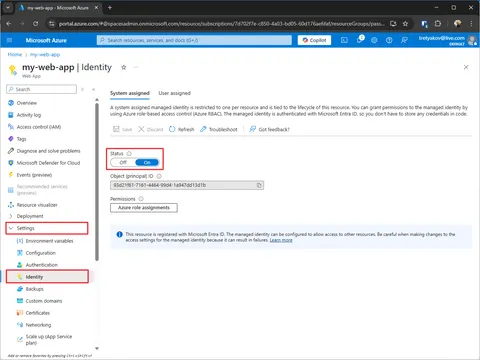Open more options ellipsis beside title
The image size is (480, 360).
(136, 67)
